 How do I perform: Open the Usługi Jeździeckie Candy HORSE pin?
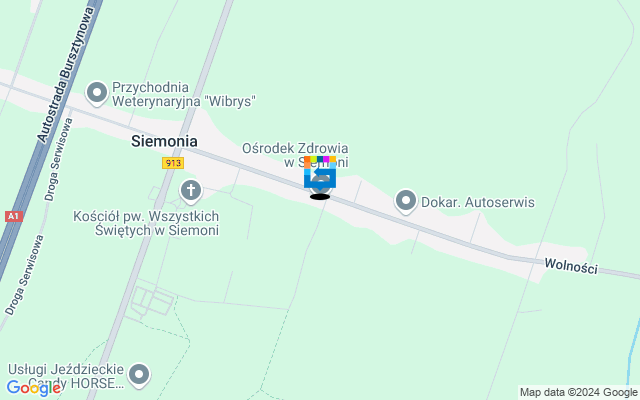pyautogui.click(x=139, y=376)
